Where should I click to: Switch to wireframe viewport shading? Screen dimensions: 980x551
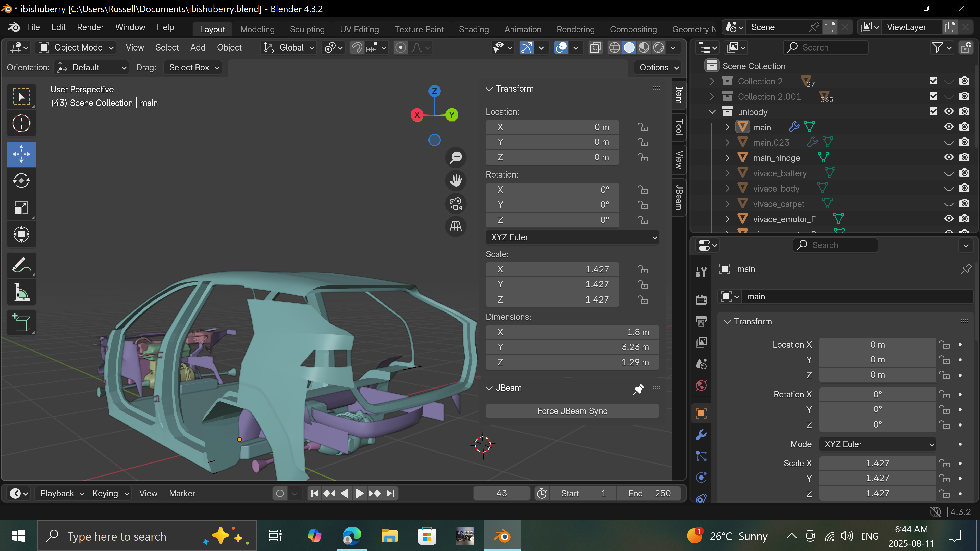[x=614, y=47]
